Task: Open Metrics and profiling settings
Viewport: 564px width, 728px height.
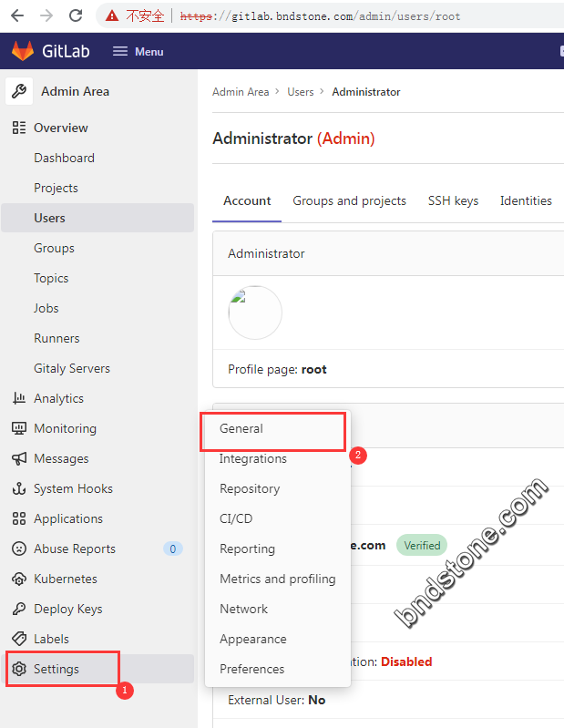Action: (x=278, y=579)
